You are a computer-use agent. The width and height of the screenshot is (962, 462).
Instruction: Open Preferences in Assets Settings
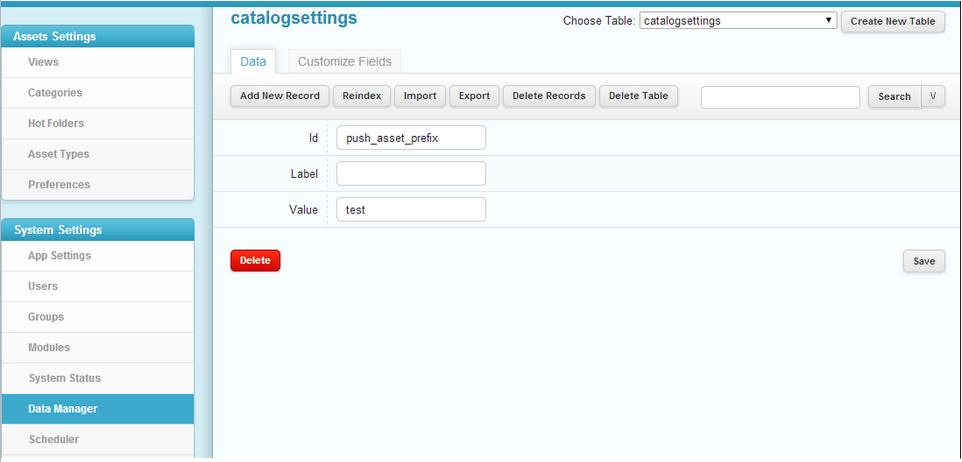click(x=98, y=185)
